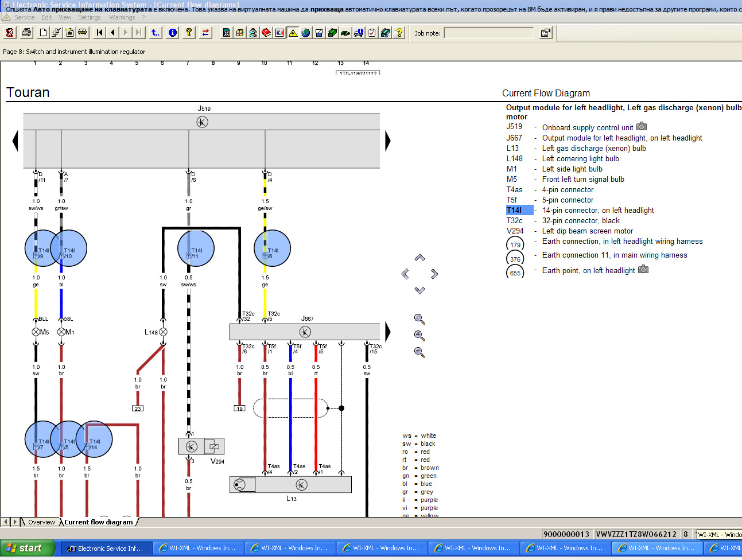Click black right triangle beside J667 block

tap(388, 332)
